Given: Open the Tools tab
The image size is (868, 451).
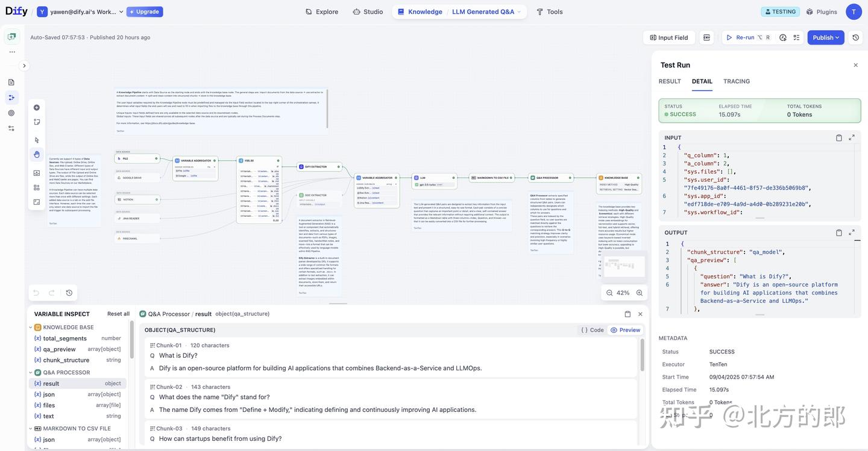Looking at the screenshot, I should pyautogui.click(x=550, y=11).
